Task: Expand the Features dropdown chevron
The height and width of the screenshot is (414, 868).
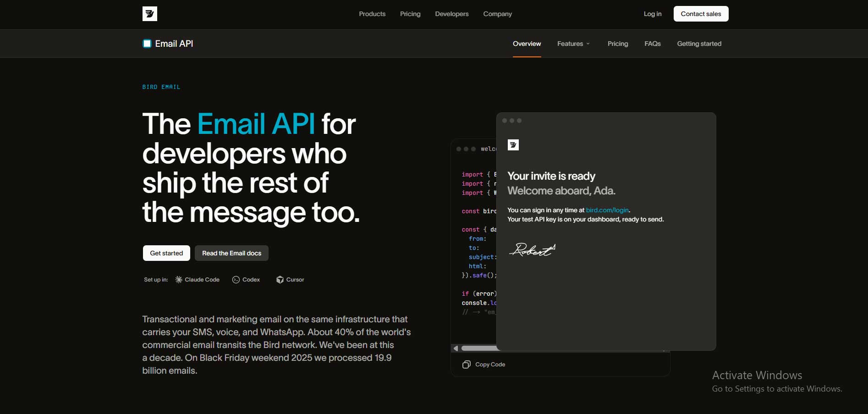Action: pos(588,44)
